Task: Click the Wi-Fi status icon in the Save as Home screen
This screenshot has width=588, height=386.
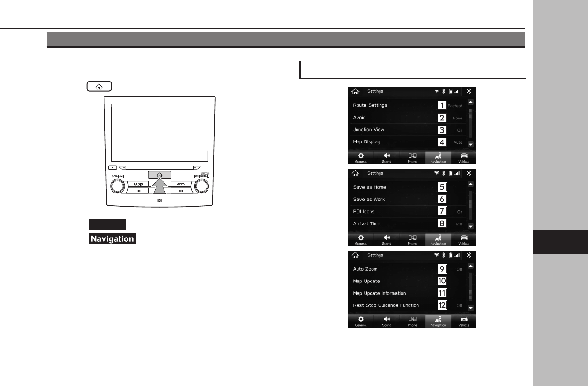Action: [437, 173]
